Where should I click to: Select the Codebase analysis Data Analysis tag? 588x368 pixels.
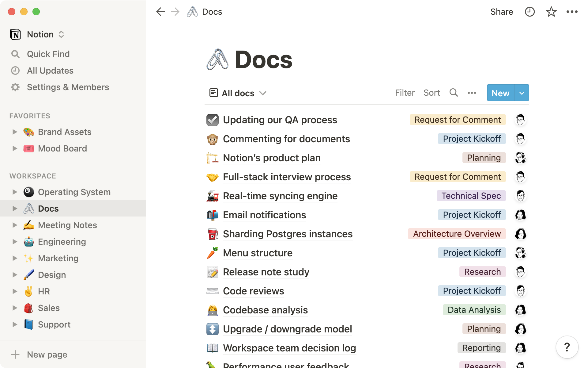click(474, 309)
